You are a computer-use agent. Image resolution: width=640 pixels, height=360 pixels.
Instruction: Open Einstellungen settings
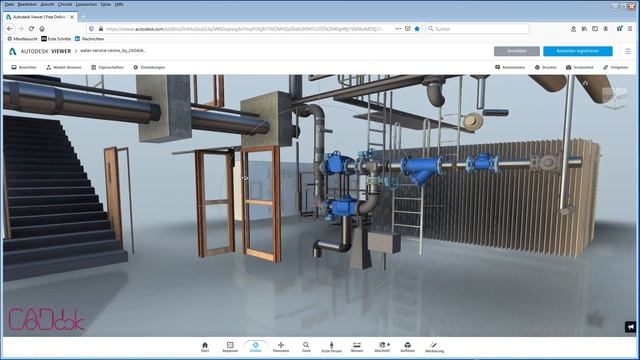[149, 67]
